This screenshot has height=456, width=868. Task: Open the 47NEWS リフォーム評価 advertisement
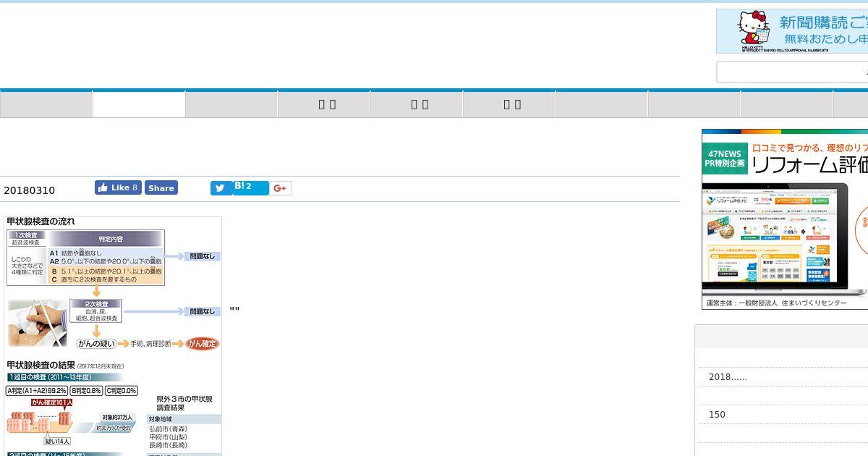[x=785, y=219]
